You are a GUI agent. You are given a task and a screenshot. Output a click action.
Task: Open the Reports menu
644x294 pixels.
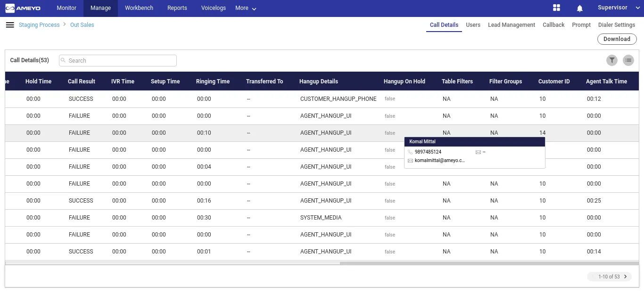(x=177, y=8)
